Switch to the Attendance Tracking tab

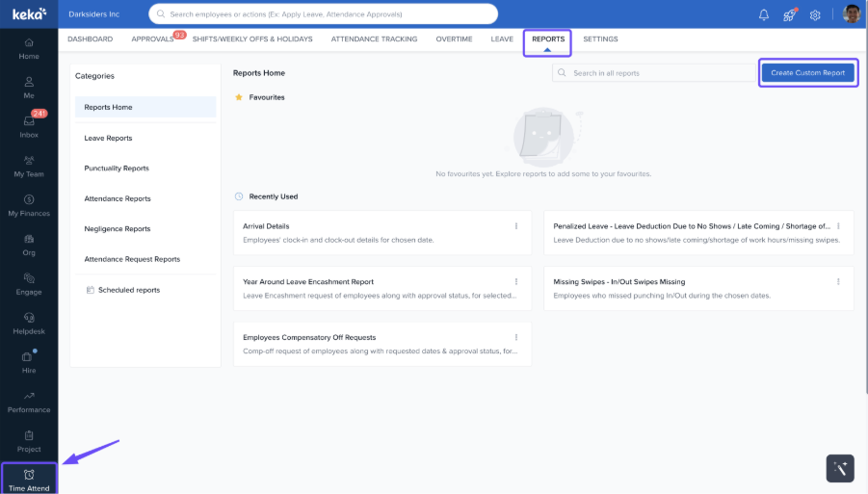click(374, 39)
